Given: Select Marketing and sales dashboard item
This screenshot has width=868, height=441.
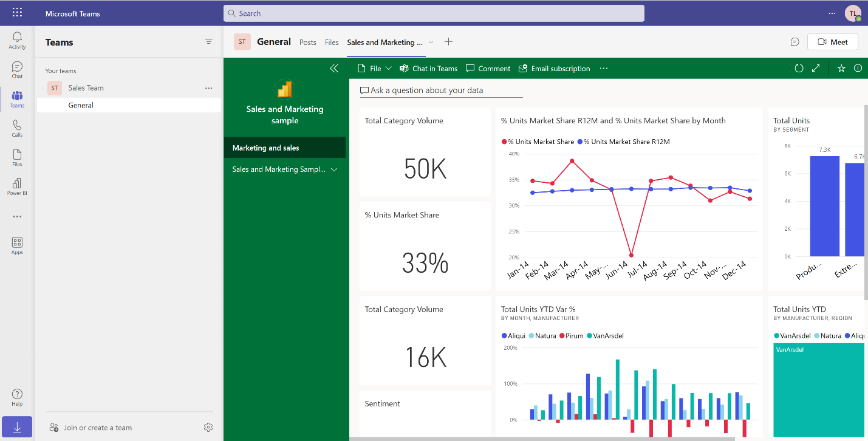Looking at the screenshot, I should pyautogui.click(x=285, y=148).
